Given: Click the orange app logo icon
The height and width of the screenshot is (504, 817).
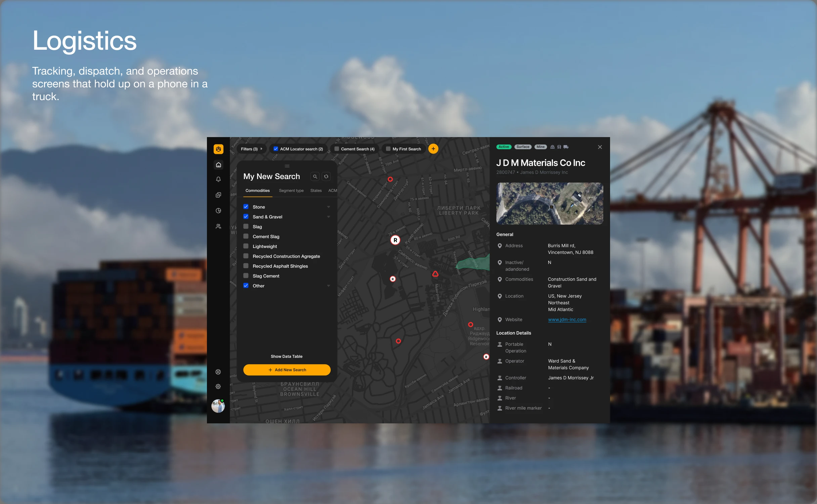Looking at the screenshot, I should 218,149.
